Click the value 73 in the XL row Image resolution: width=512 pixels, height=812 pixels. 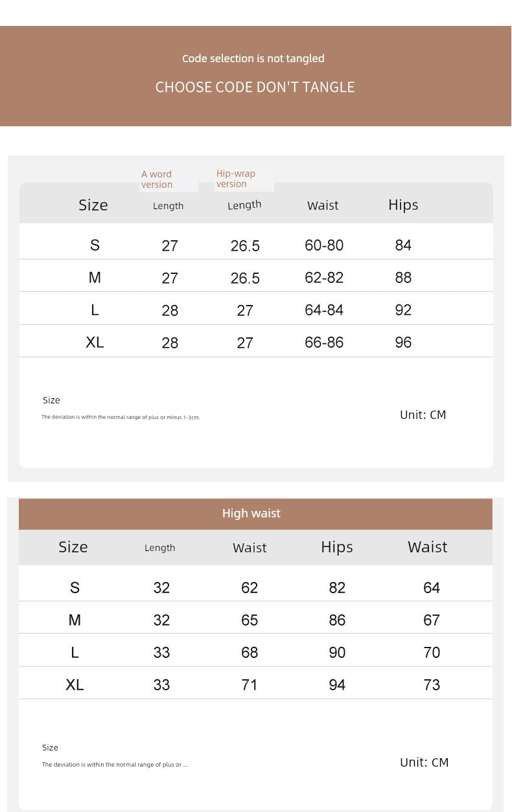pyautogui.click(x=432, y=685)
